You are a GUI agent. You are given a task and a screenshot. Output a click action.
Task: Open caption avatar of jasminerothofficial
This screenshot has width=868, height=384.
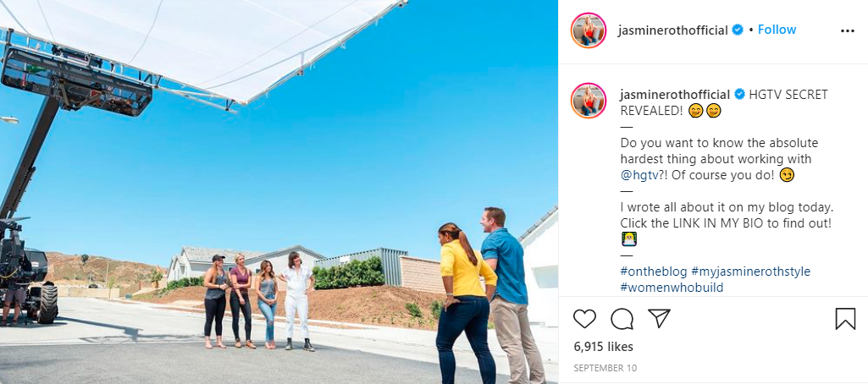click(589, 101)
